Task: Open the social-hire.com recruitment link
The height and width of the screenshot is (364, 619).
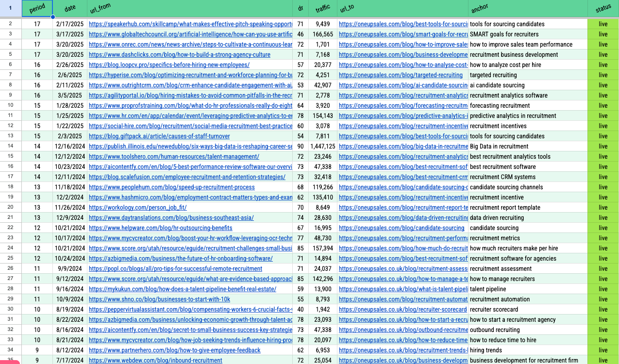Action: pyautogui.click(x=190, y=126)
